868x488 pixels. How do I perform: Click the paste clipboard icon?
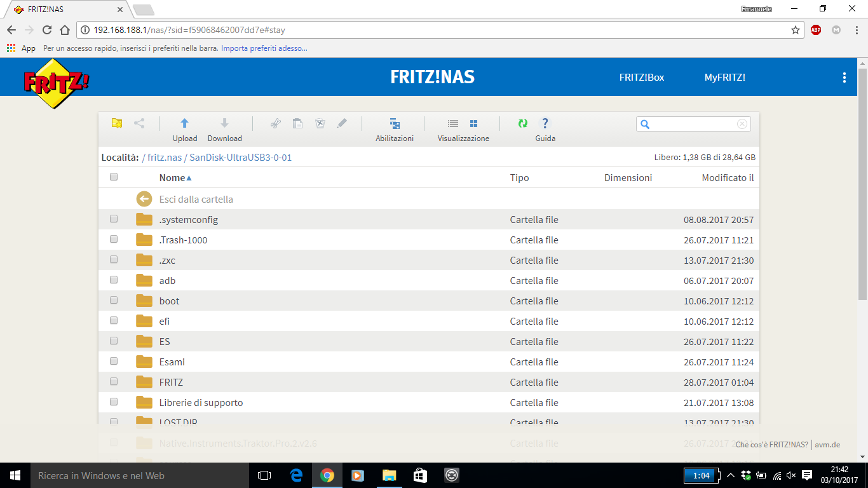pyautogui.click(x=297, y=123)
